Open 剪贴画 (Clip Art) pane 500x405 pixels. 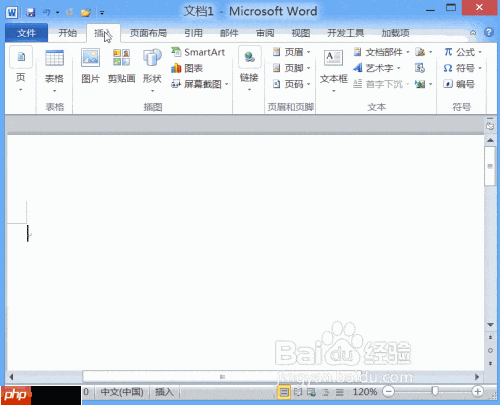(x=121, y=66)
